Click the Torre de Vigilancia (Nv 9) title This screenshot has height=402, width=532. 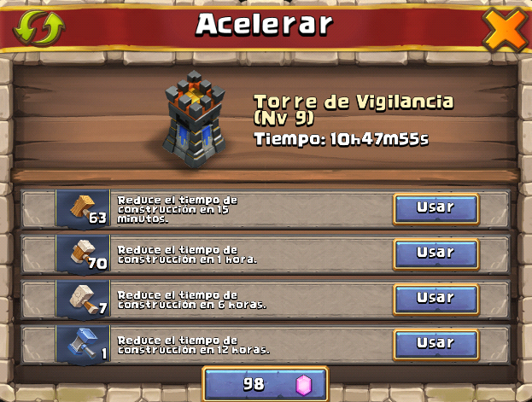354,110
